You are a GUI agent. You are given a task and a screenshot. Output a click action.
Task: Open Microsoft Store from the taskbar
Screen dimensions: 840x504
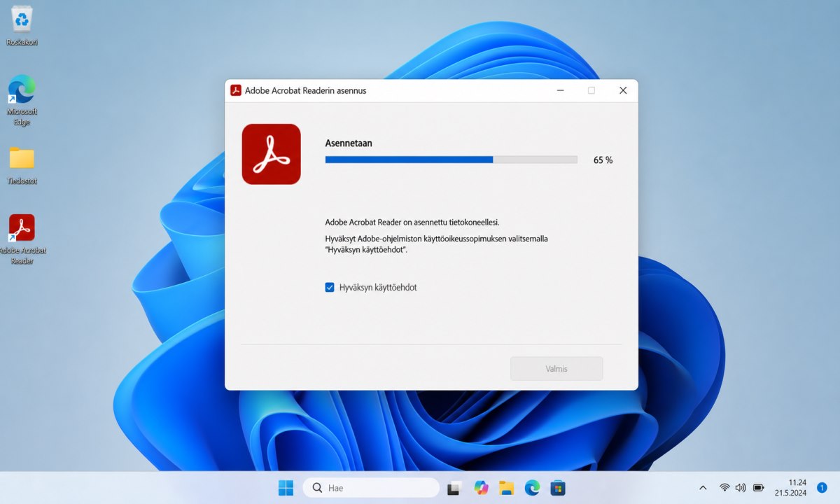558,488
